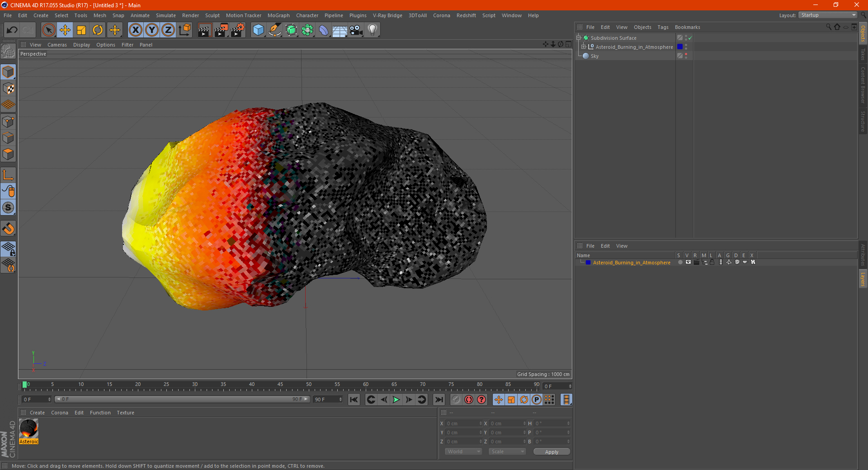This screenshot has width=868, height=470.
Task: Open the deformer objects icon
Action: pyautogui.click(x=324, y=30)
